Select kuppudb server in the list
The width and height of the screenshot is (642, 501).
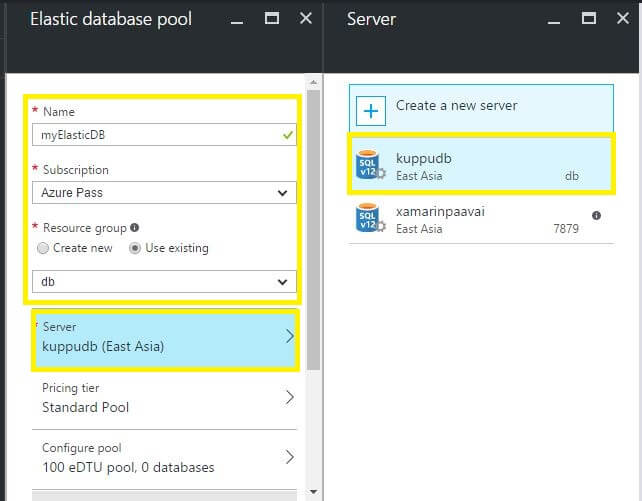pyautogui.click(x=481, y=164)
